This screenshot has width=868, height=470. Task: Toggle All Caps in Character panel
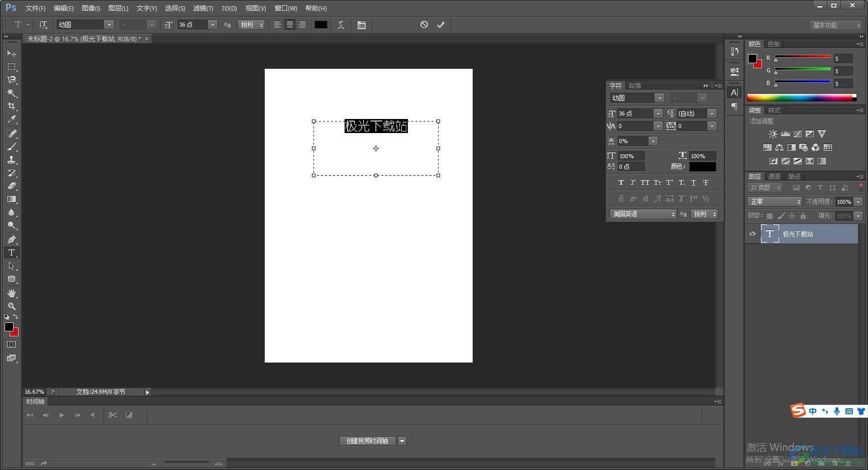click(x=645, y=182)
